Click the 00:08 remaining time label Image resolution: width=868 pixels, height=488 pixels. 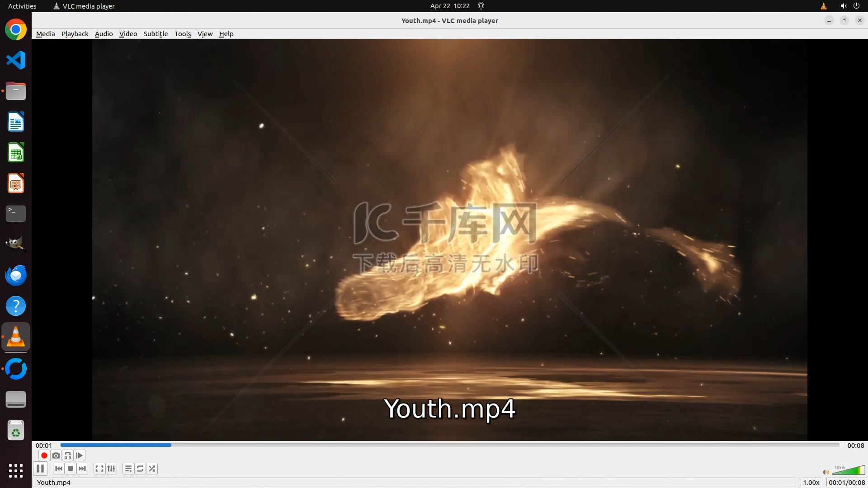tap(855, 446)
